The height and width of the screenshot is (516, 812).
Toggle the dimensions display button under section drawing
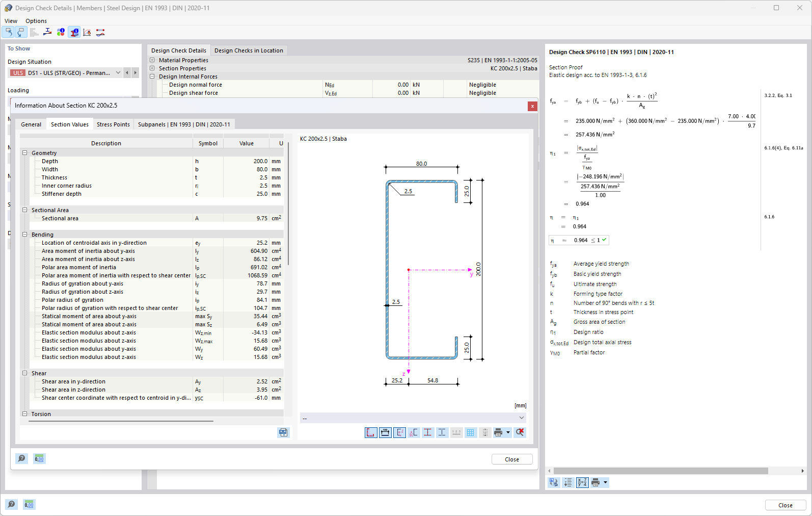pos(385,432)
